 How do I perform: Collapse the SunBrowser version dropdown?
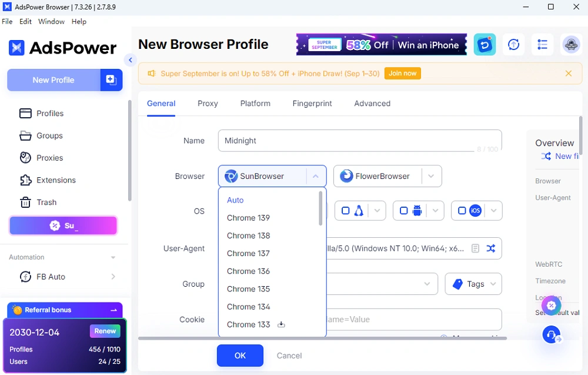[x=316, y=176]
